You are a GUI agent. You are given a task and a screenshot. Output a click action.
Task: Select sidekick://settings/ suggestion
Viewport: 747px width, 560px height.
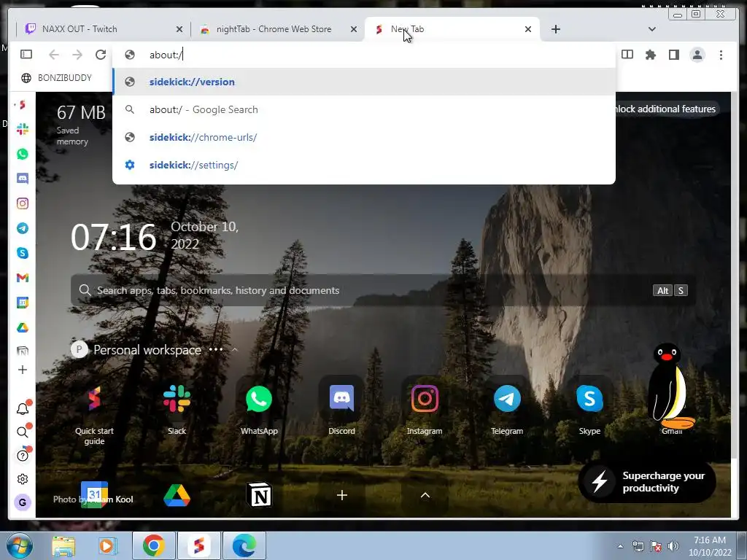click(x=363, y=165)
